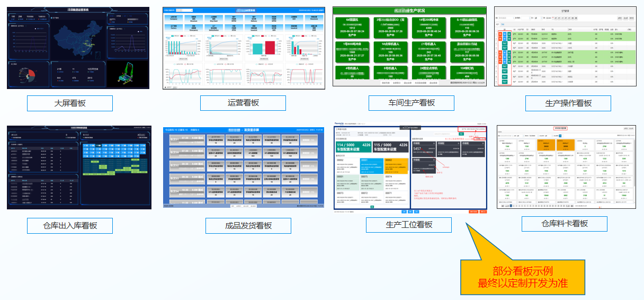644x300 pixels.
Task: Click the green 生产状况 header bar
Action: tap(409, 11)
